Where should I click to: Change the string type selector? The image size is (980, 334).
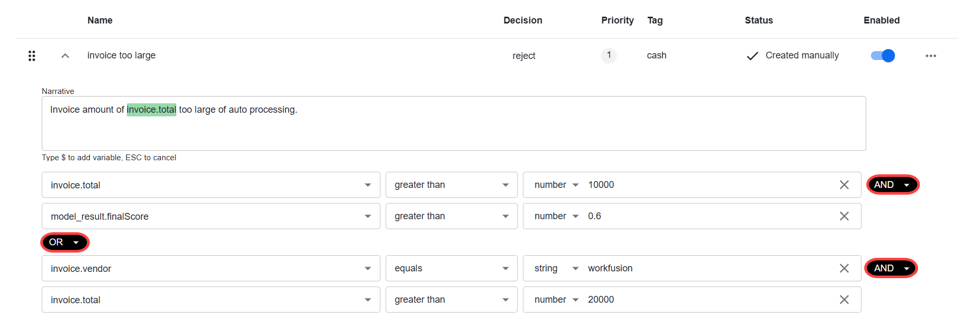556,268
